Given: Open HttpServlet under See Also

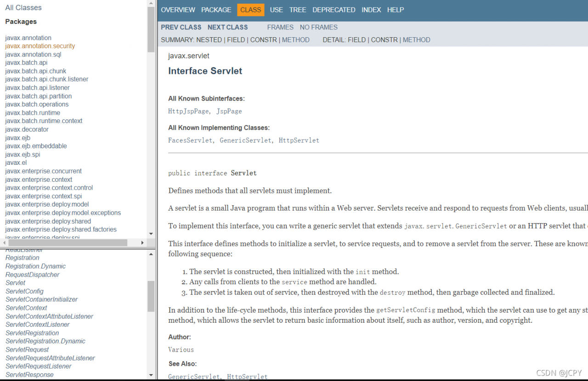Looking at the screenshot, I should coord(247,376).
